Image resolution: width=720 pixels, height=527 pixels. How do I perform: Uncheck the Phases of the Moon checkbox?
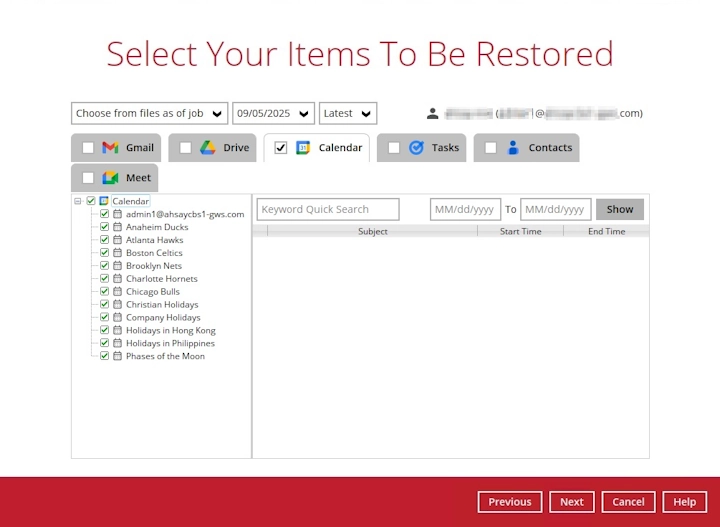click(x=104, y=356)
